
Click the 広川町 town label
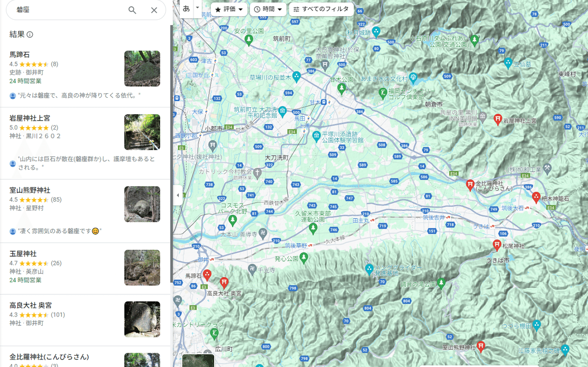pos(223,349)
